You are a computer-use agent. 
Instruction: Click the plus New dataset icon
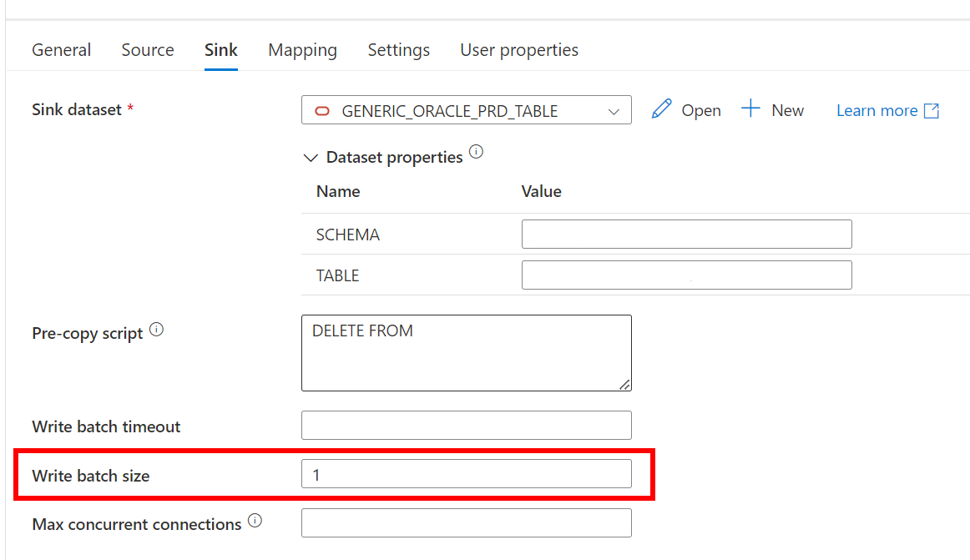(x=750, y=108)
